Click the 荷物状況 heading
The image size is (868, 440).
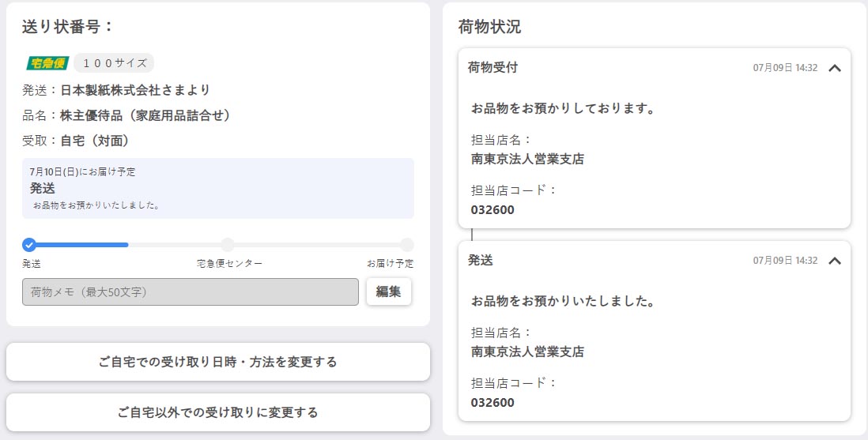489,26
